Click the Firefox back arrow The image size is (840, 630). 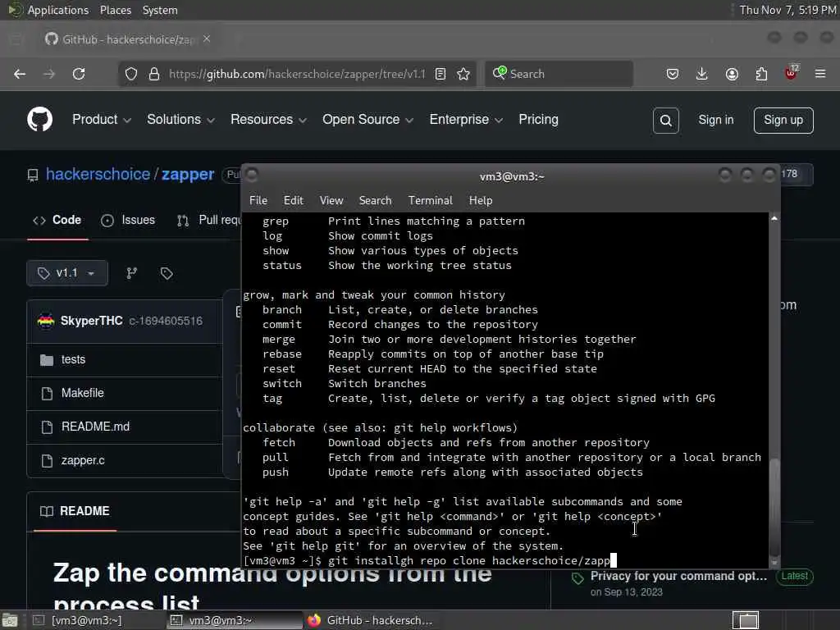coord(20,74)
